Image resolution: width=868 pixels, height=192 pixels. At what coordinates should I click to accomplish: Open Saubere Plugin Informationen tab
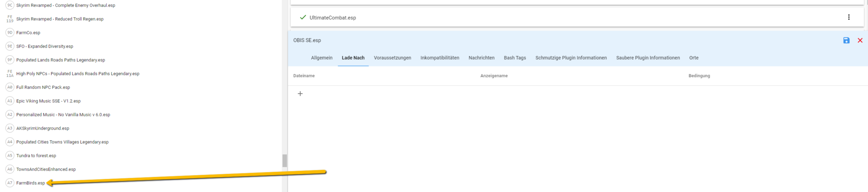[x=648, y=58]
